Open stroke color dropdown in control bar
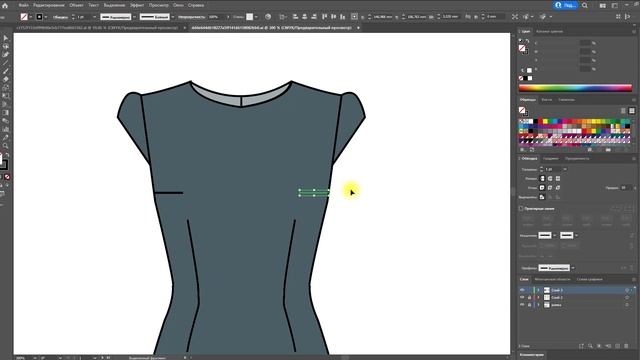Image resolution: width=640 pixels, height=360 pixels. click(x=46, y=17)
